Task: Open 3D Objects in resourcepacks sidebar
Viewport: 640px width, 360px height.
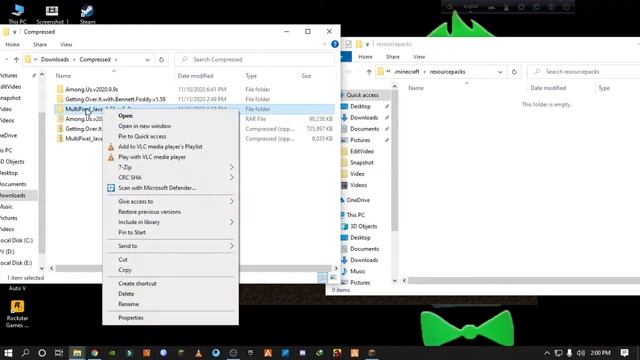Action: (x=363, y=226)
